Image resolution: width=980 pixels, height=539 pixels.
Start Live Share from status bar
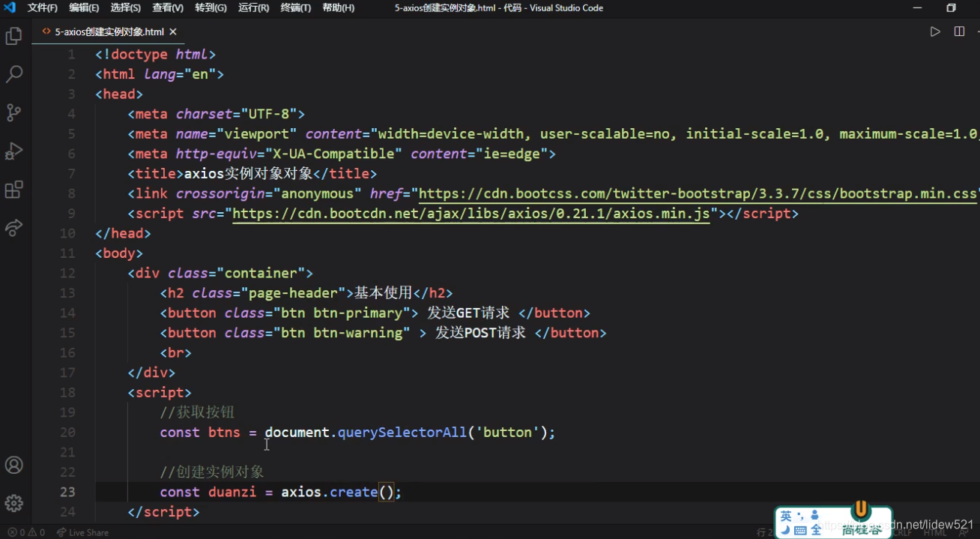click(82, 533)
